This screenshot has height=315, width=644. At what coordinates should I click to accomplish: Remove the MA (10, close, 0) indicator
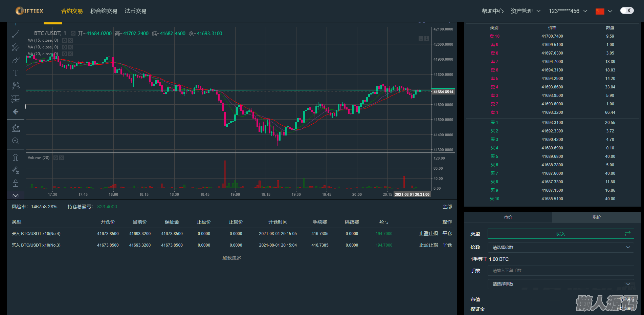(x=70, y=47)
